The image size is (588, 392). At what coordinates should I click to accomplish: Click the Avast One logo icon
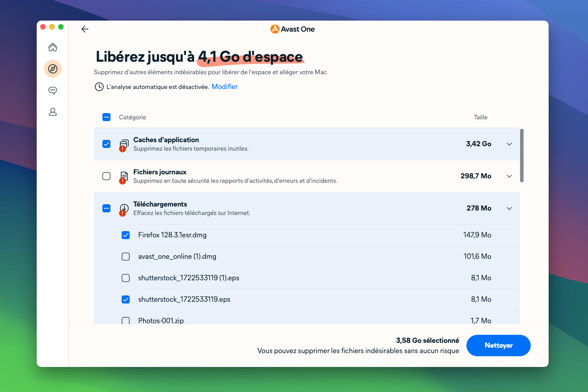pos(275,29)
